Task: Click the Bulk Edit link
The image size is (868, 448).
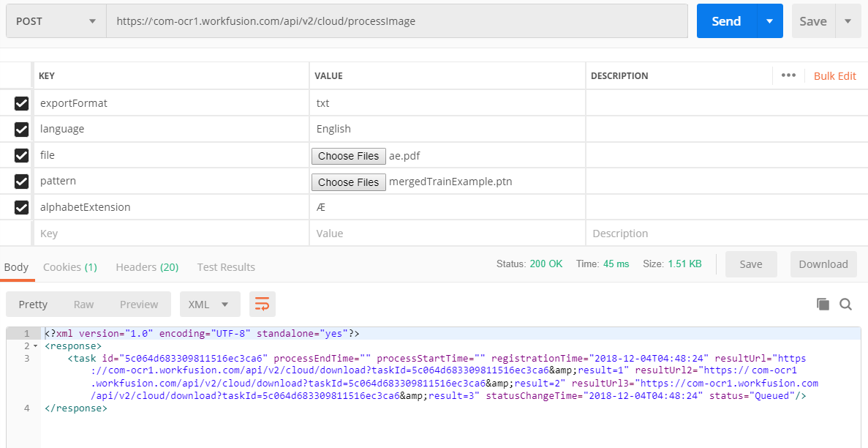Action: click(x=835, y=76)
